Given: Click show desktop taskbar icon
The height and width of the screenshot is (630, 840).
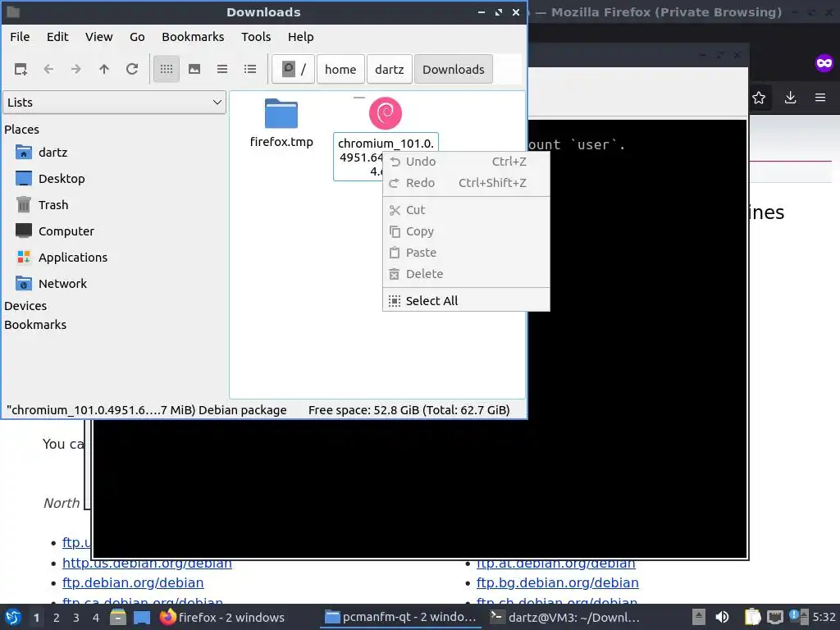Looking at the screenshot, I should tap(142, 618).
